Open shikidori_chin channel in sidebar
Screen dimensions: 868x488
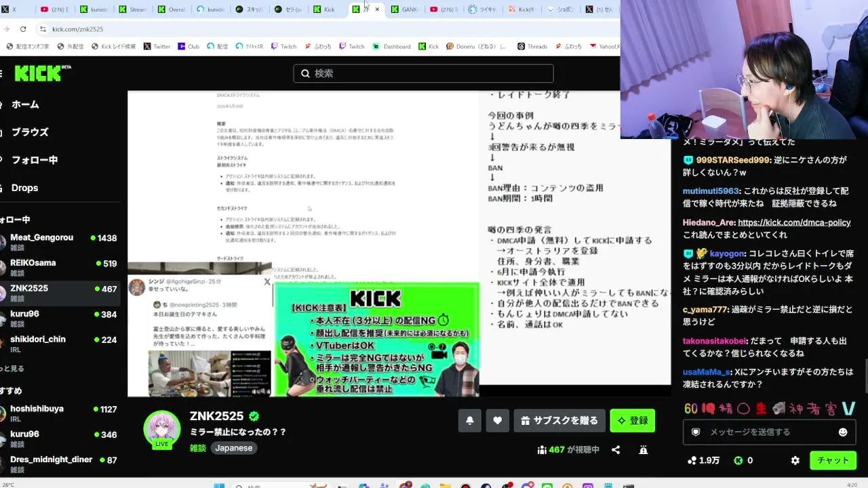tap(61, 344)
